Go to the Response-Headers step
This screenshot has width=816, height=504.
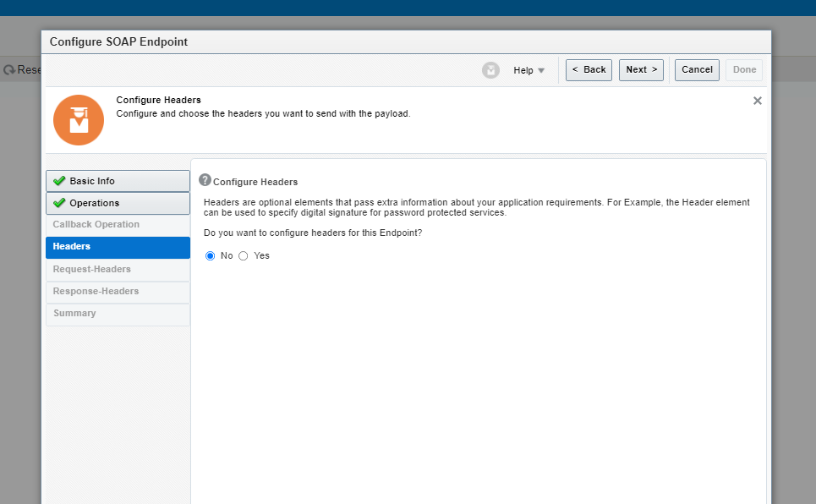118,291
